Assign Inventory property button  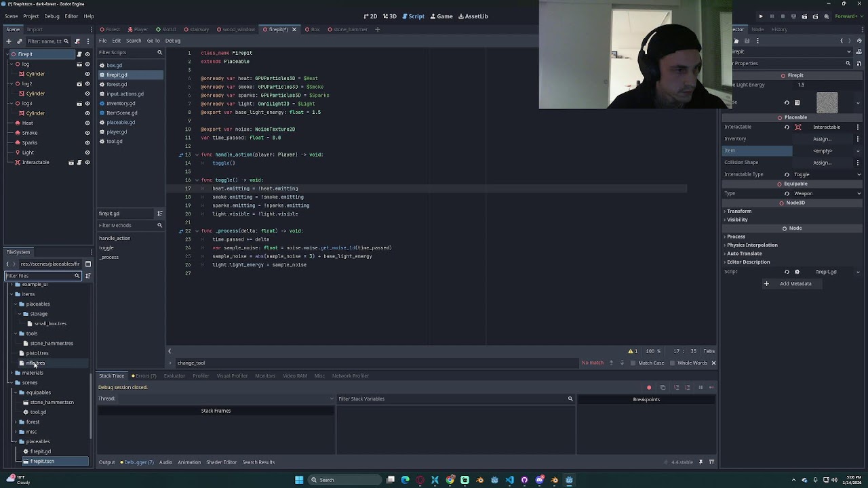pos(823,139)
